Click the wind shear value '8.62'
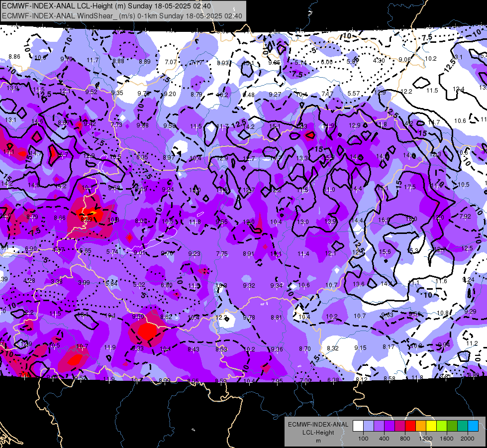The image size is (487, 448). click(166, 317)
